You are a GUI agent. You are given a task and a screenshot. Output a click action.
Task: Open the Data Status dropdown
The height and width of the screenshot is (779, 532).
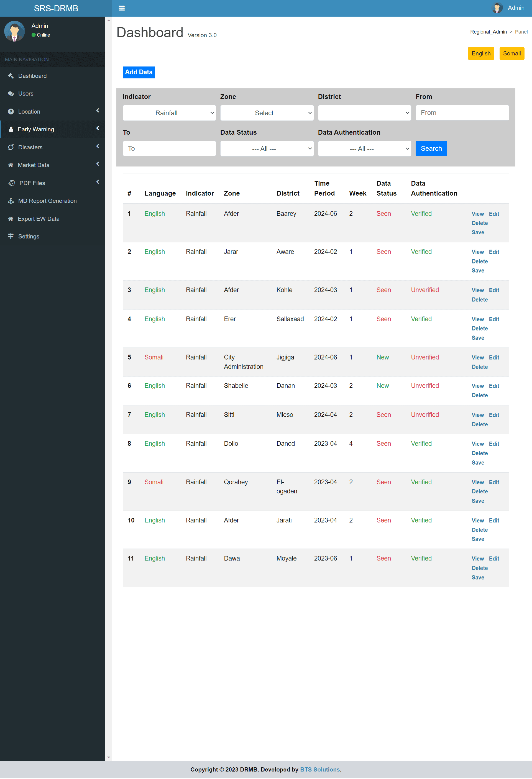[267, 149]
